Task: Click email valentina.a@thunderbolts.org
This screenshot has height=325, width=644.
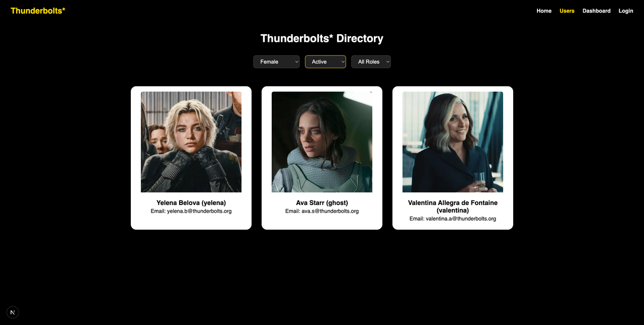Action: click(461, 219)
